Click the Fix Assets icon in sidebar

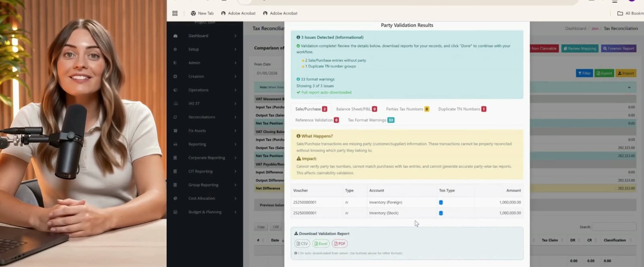(x=175, y=131)
